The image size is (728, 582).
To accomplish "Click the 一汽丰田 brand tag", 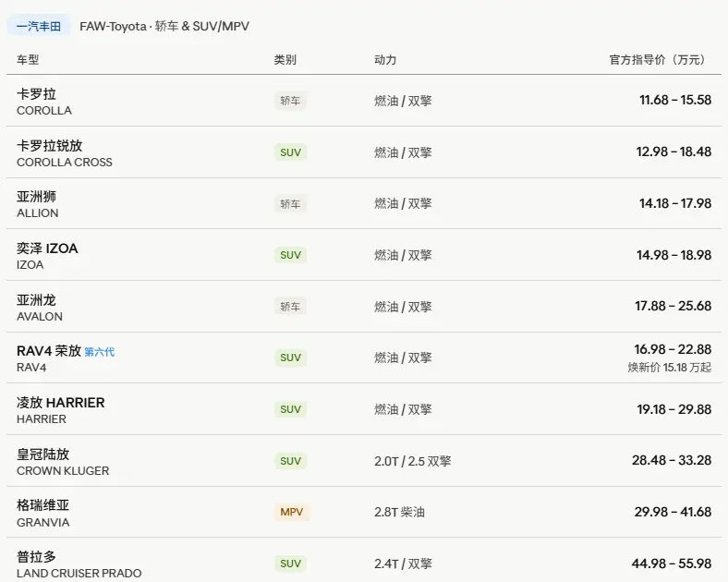I will click(39, 26).
